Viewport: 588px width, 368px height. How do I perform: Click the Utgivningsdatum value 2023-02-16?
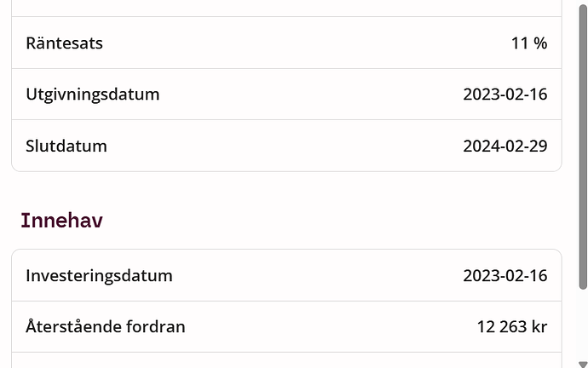(x=504, y=95)
